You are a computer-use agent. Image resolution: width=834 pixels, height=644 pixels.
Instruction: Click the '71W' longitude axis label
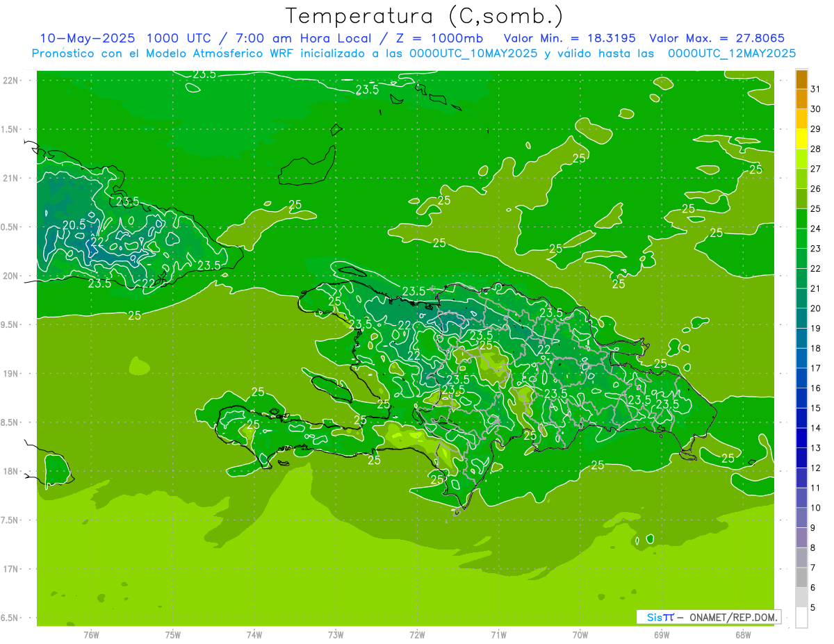[x=498, y=634]
